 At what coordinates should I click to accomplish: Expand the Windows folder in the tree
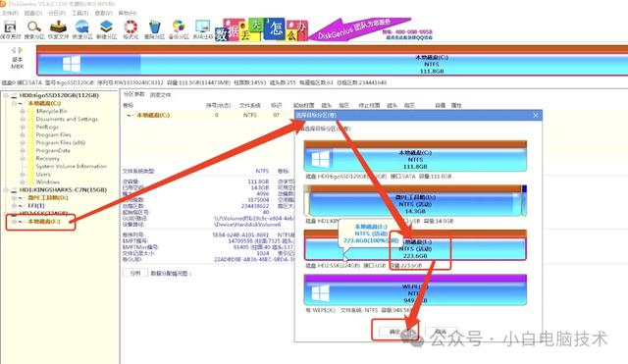[23, 182]
